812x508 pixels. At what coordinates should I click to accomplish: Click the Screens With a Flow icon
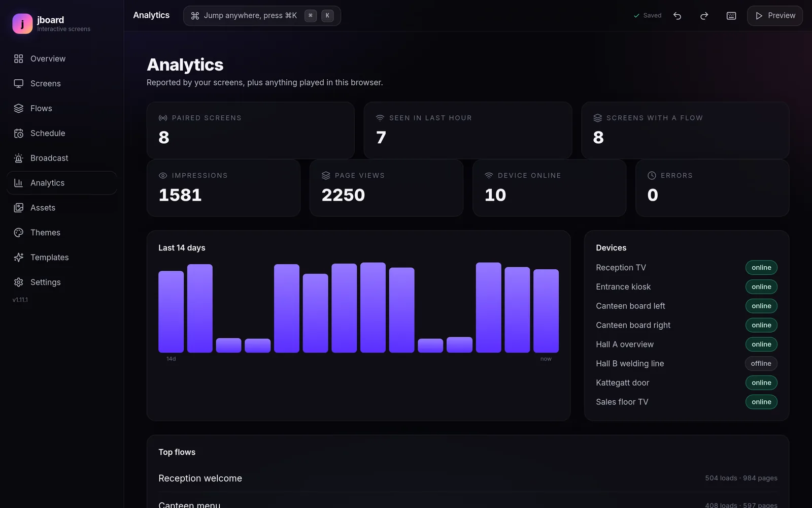click(x=598, y=118)
